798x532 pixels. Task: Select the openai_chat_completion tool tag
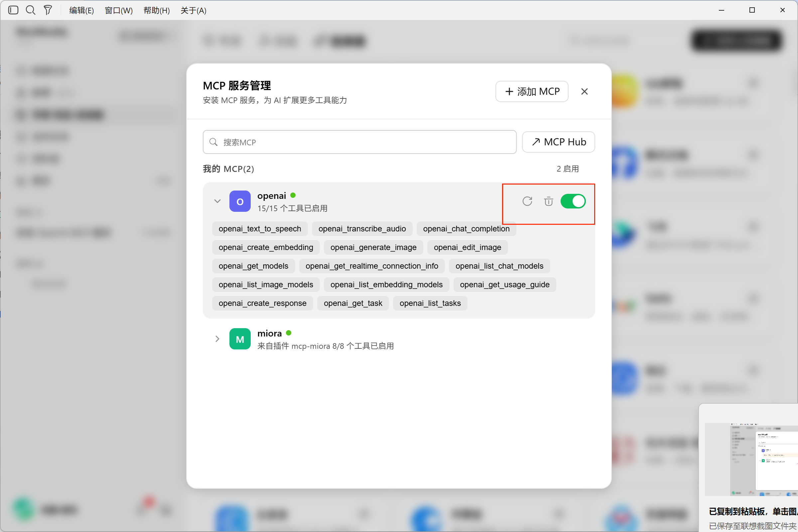(466, 229)
